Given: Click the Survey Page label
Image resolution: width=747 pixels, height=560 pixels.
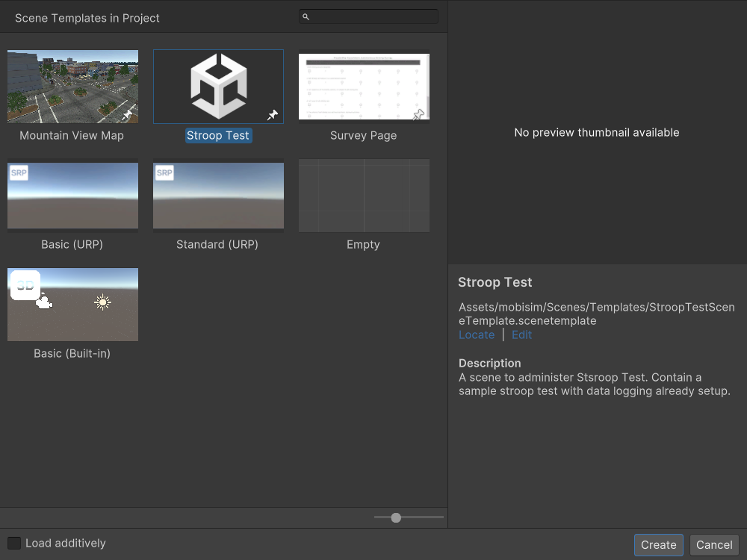Looking at the screenshot, I should [x=364, y=136].
